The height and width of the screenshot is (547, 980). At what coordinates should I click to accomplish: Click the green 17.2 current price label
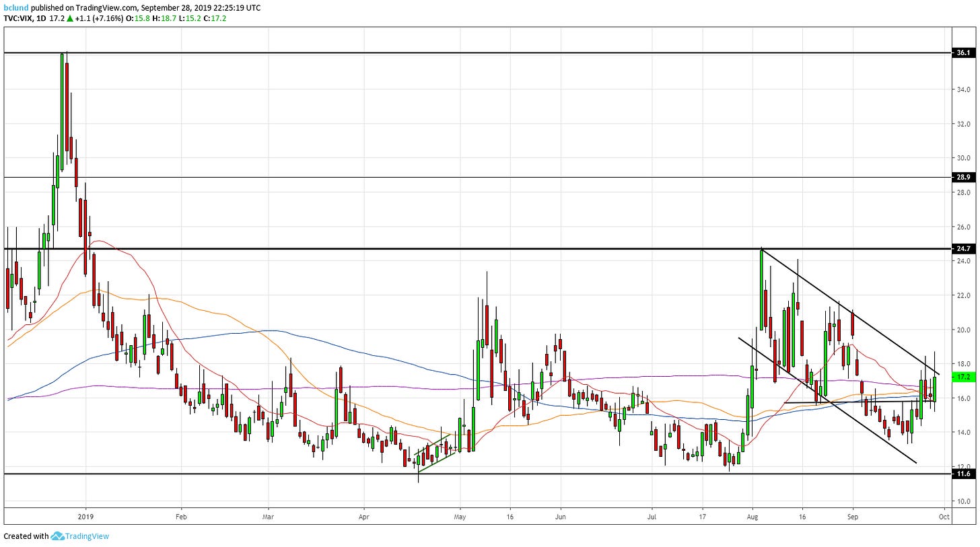963,377
